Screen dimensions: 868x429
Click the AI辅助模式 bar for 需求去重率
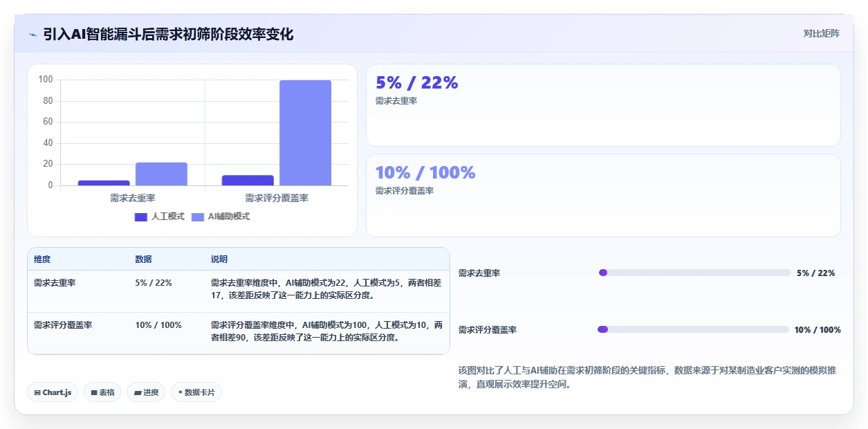coord(161,174)
